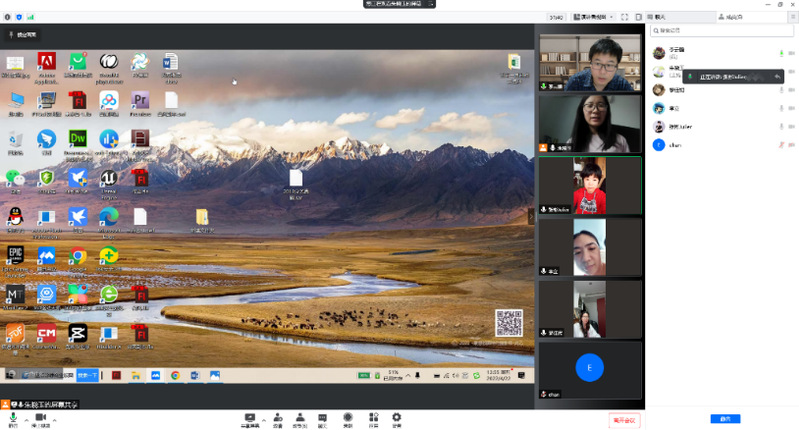This screenshot has width=799, height=430.
Task: Click the pin button above the shared screen
Action: 22,35
